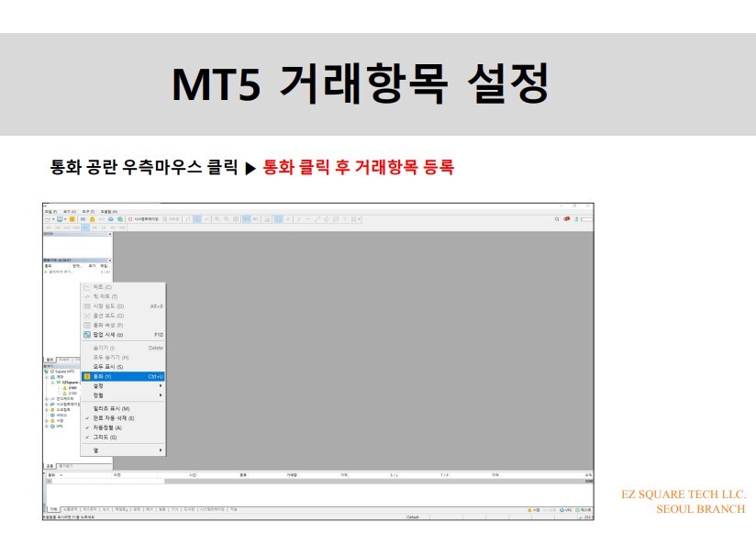Open the 도움말 (H) menu
Screen dimensions: 756x533
coord(108,212)
